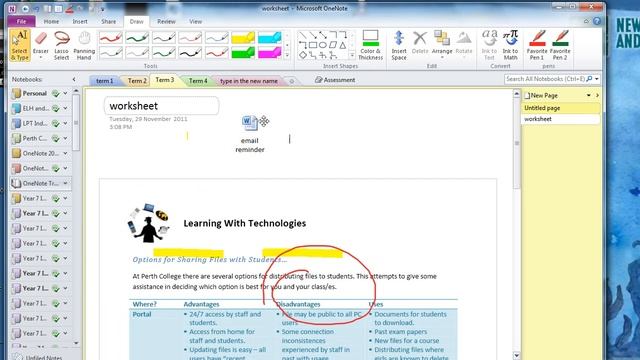Click the Rotate tool

tap(464, 45)
